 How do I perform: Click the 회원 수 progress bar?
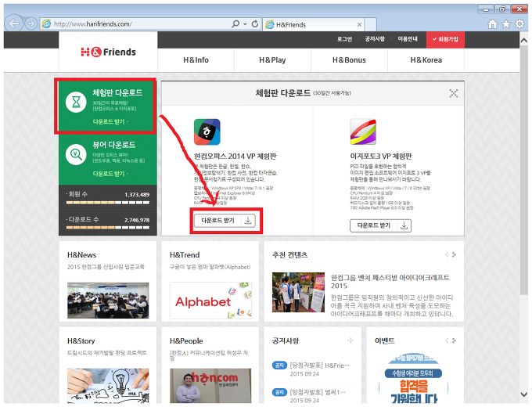click(x=108, y=203)
